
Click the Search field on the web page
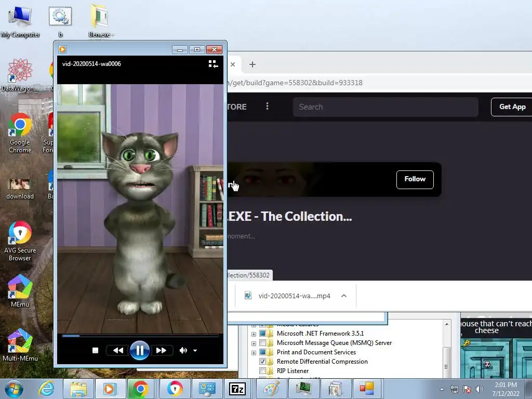pyautogui.click(x=385, y=107)
